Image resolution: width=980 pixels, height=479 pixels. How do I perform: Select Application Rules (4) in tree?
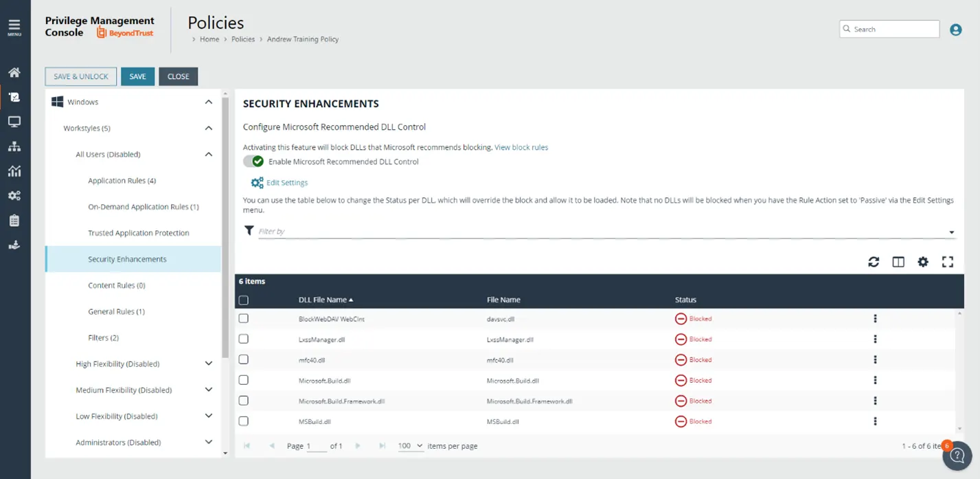click(122, 181)
